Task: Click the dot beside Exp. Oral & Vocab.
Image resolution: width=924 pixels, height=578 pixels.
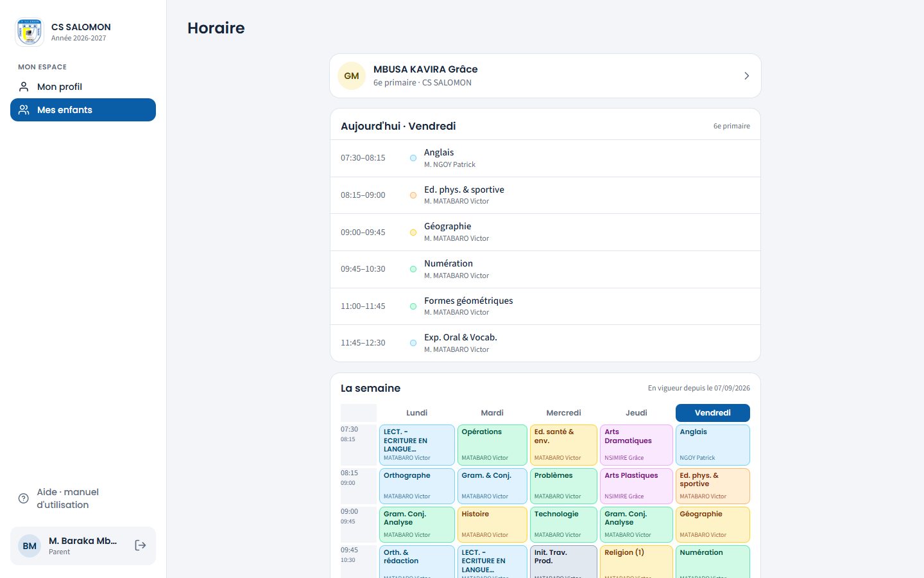Action: coord(413,343)
